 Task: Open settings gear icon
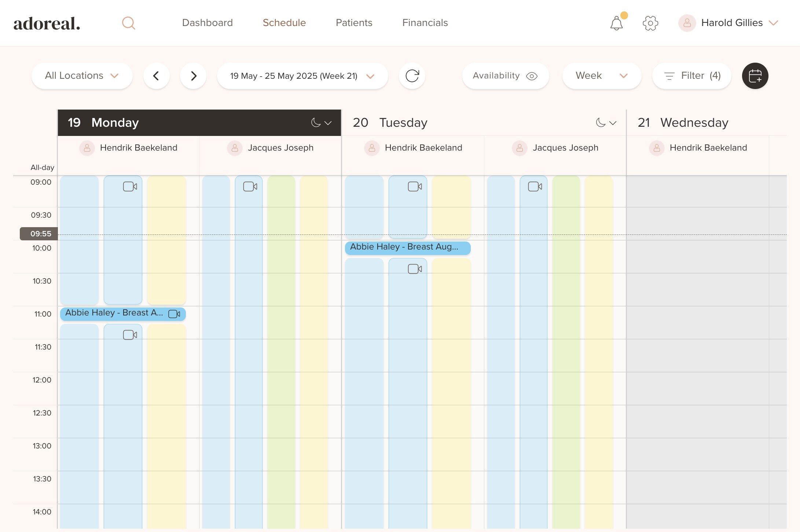click(x=650, y=23)
